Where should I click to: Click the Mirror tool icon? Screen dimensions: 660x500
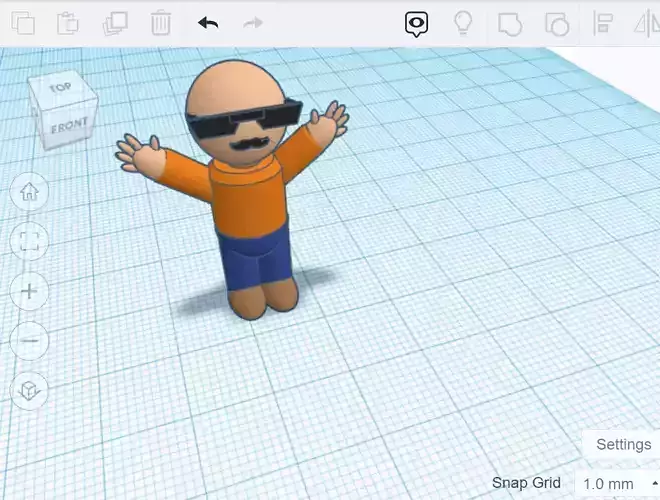coord(647,24)
